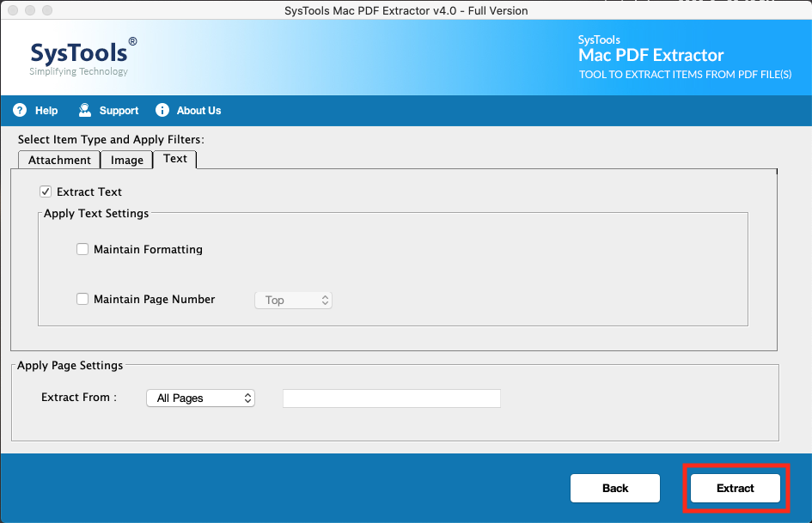Open the About Us menu label
The width and height of the screenshot is (812, 523).
(x=198, y=110)
